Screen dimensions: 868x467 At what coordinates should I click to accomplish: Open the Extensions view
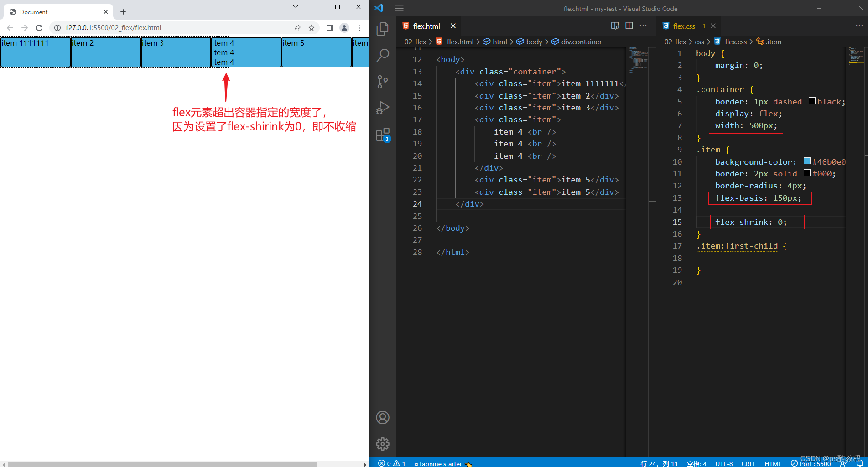(x=383, y=135)
